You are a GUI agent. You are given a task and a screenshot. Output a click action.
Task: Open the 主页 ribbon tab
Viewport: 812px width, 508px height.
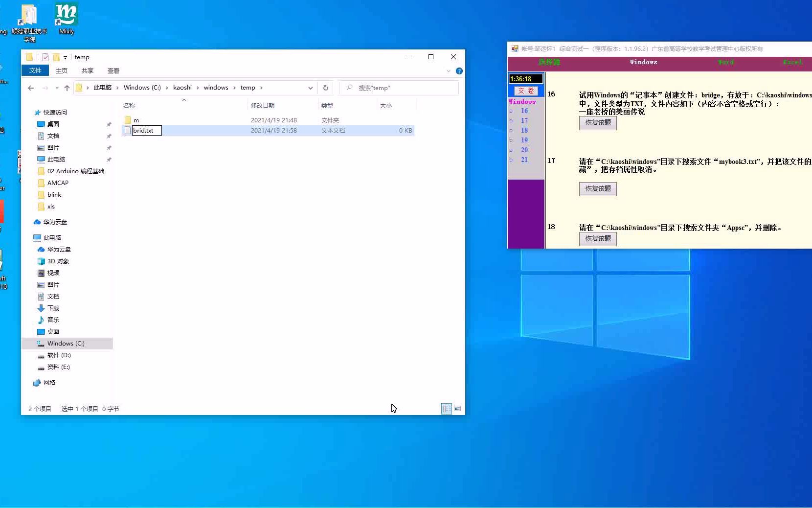[x=62, y=71]
